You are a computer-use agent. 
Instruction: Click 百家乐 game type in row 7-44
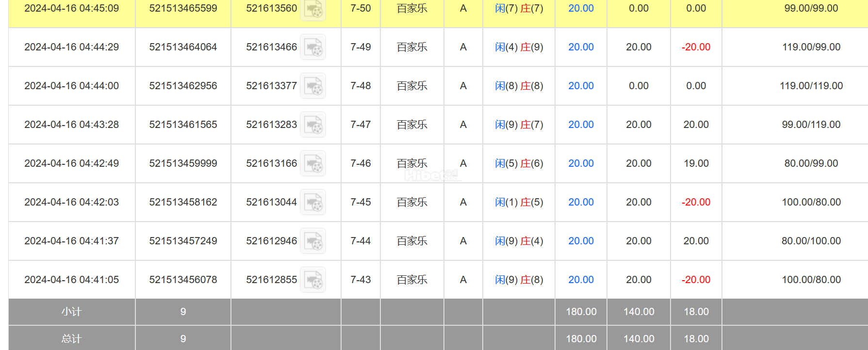(x=412, y=241)
